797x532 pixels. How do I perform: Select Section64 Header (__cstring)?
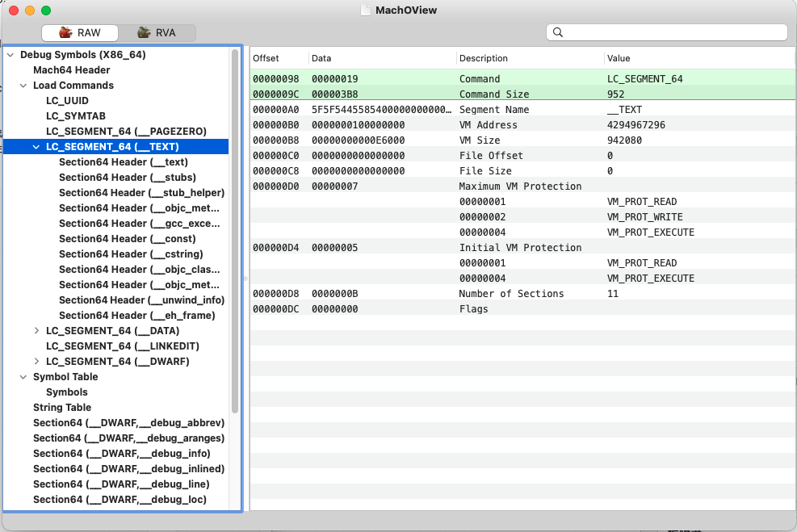(131, 254)
